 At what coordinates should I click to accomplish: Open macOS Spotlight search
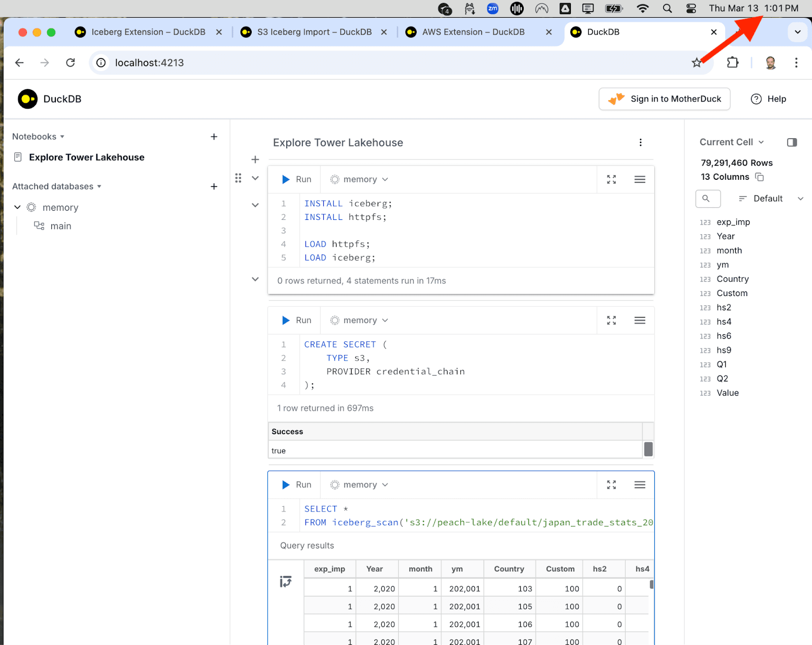pos(667,8)
